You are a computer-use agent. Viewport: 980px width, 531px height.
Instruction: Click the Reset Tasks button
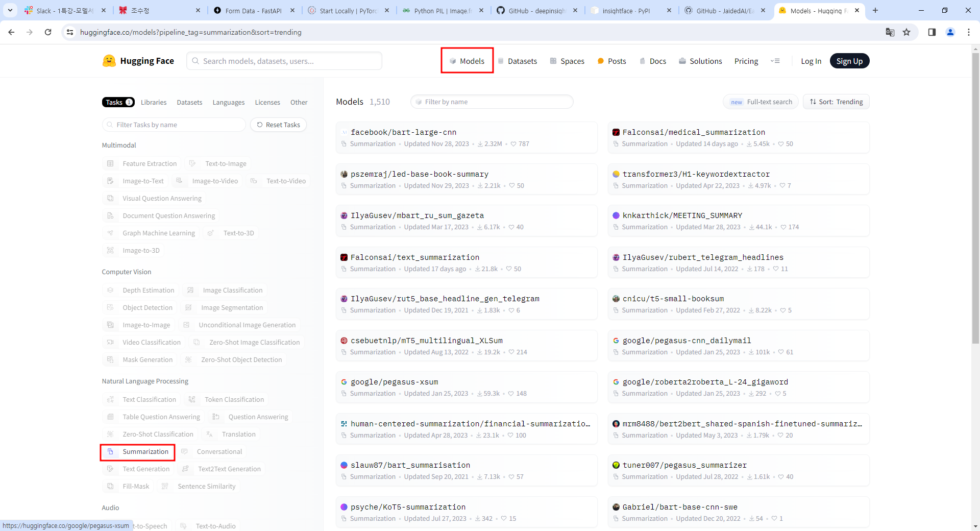pyautogui.click(x=278, y=125)
